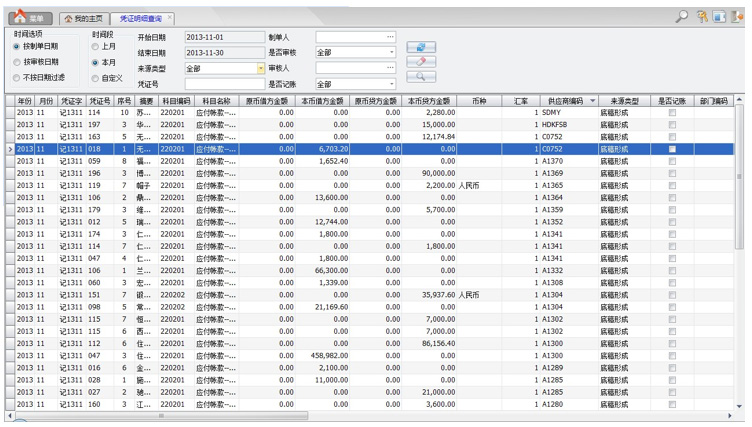Viewport: 752px width, 427px height.
Task: Click the exit door icon at top right
Action: [737, 17]
